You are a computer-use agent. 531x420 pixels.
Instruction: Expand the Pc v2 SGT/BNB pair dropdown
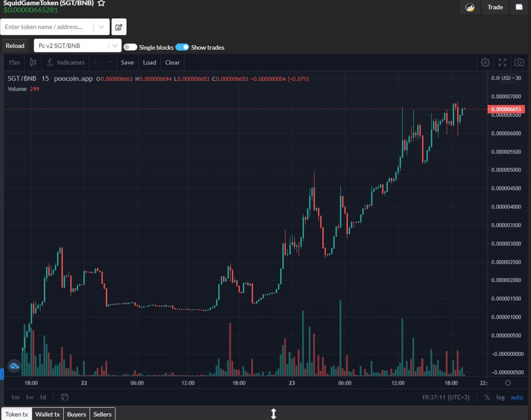(115, 46)
